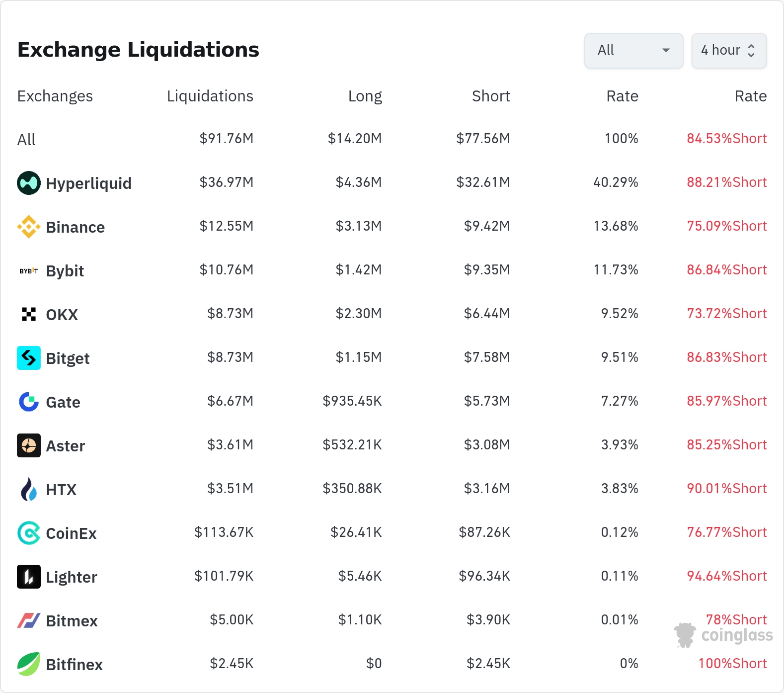Click the coinglass watermark logo

pos(724,635)
